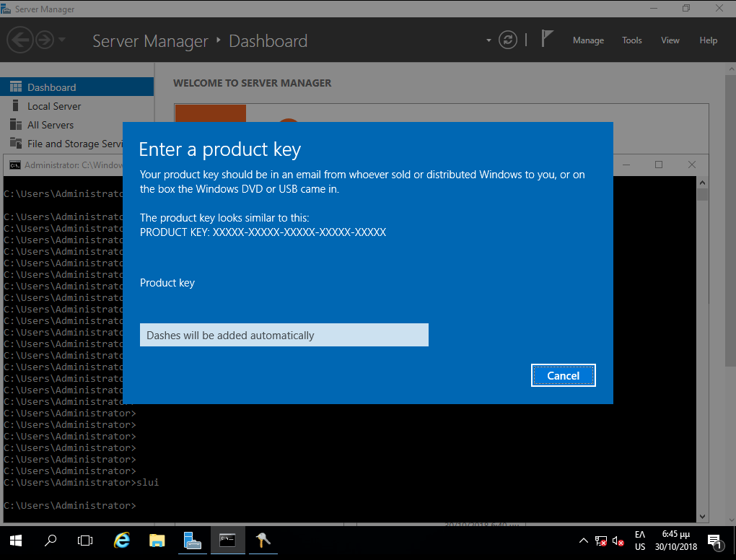Image resolution: width=736 pixels, height=560 pixels.
Task: Click the command prompt scrollbar down arrow
Action: coord(702,516)
